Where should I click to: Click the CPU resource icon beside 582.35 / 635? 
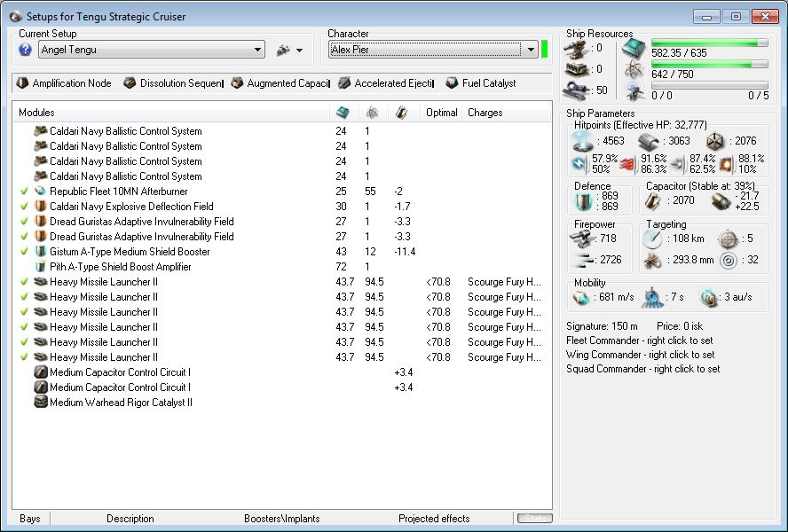tap(634, 49)
